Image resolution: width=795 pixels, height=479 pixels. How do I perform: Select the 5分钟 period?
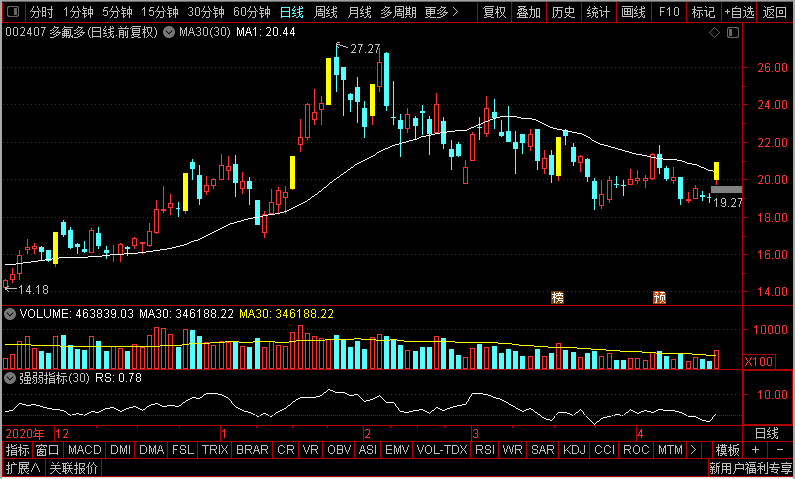click(x=117, y=12)
